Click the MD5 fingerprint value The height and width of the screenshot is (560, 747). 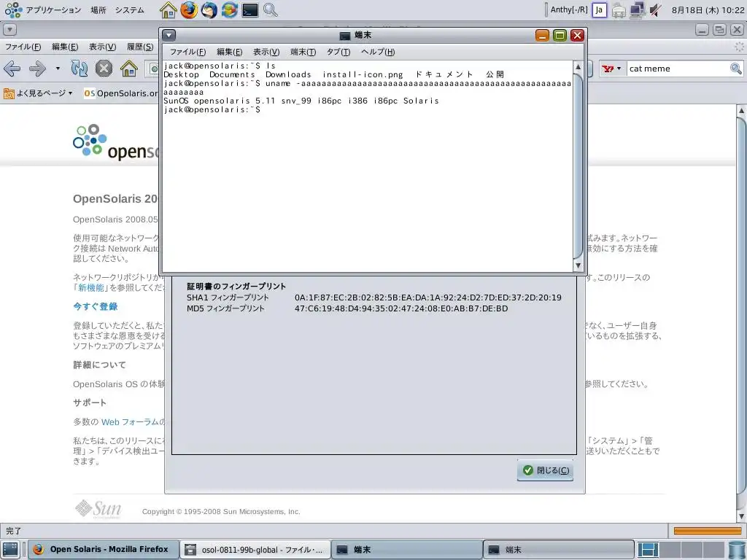pyautogui.click(x=401, y=308)
